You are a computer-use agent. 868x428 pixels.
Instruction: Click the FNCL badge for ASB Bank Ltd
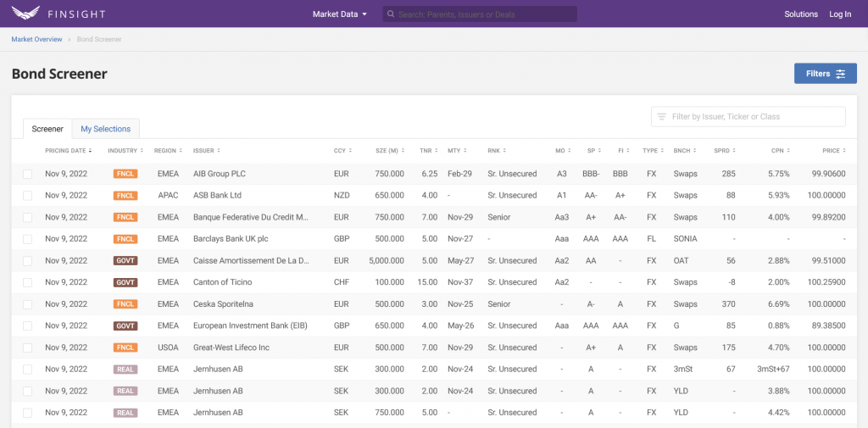[x=125, y=196]
